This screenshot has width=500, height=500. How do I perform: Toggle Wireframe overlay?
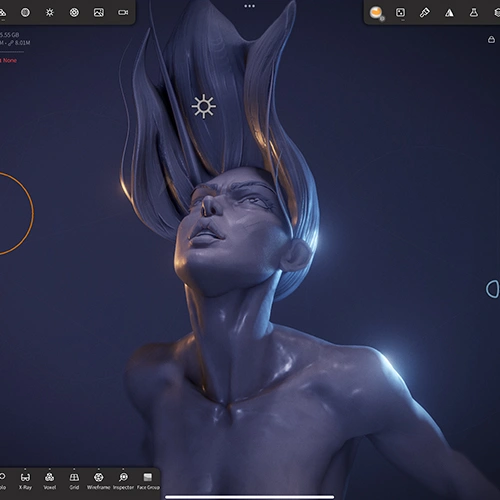click(98, 481)
